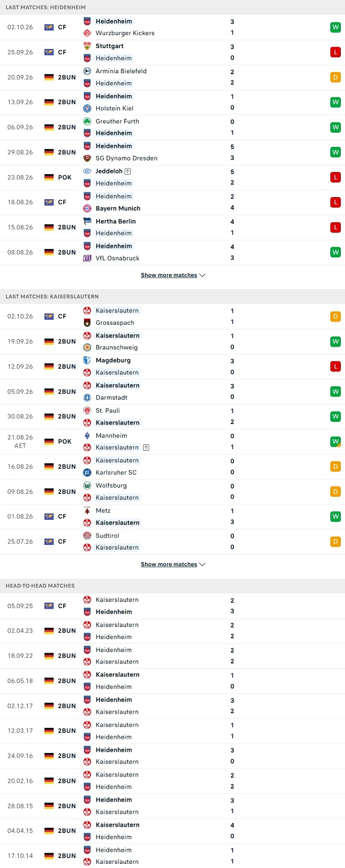Click the Darmstadt team name
The width and height of the screenshot is (345, 868).
(x=112, y=397)
